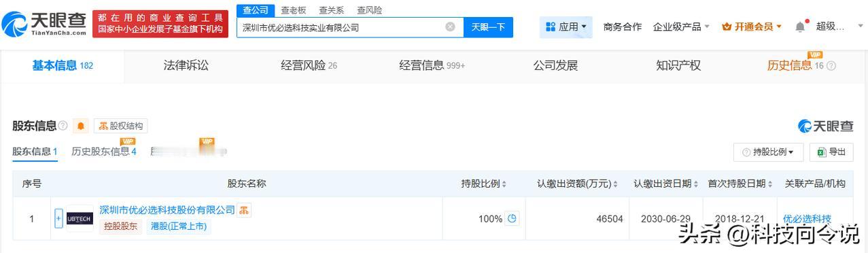Click the 2030-06-29 date cell

[666, 219]
